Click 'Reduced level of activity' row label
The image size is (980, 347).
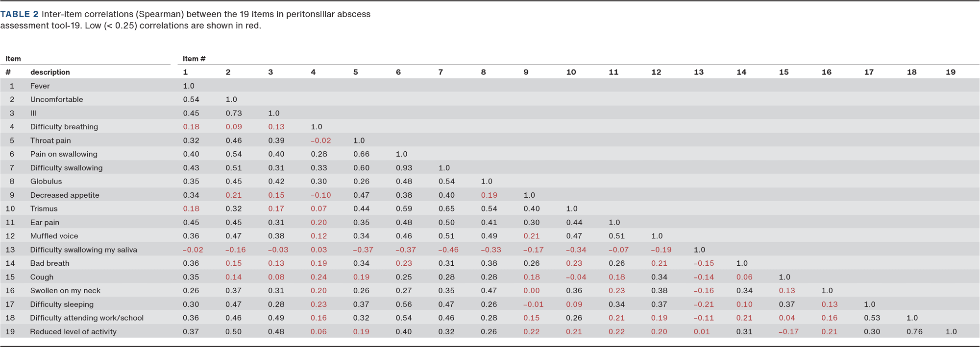pyautogui.click(x=73, y=332)
